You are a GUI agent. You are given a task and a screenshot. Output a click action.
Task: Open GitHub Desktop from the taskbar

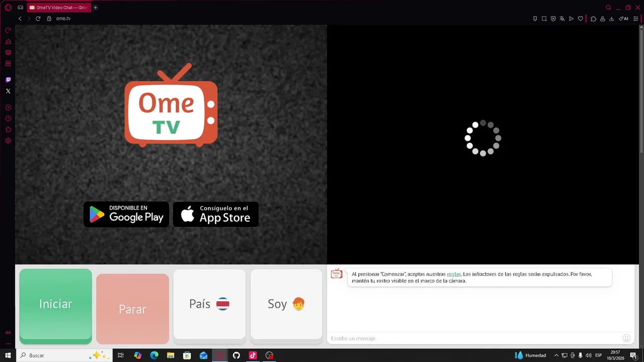pos(236,355)
